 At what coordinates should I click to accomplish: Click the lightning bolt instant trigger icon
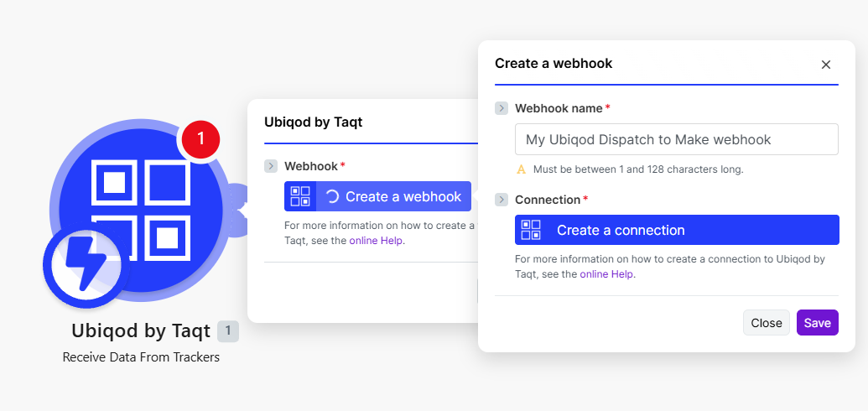86,265
